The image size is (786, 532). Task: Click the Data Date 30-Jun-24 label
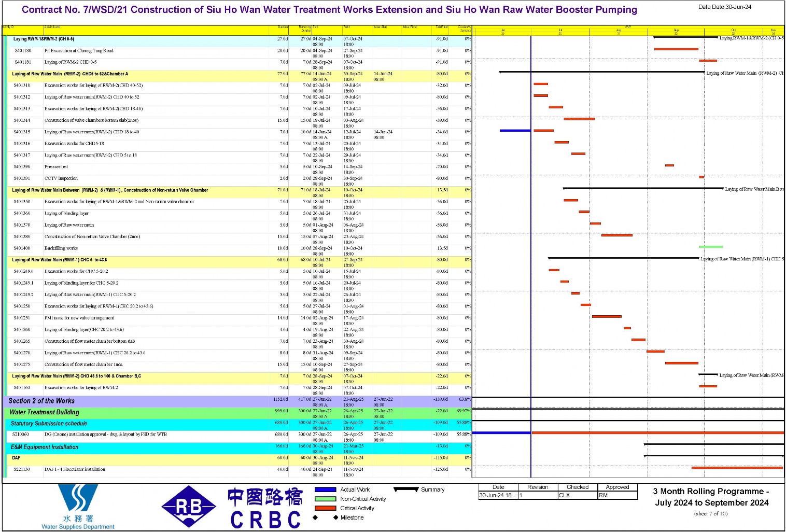tap(724, 7)
